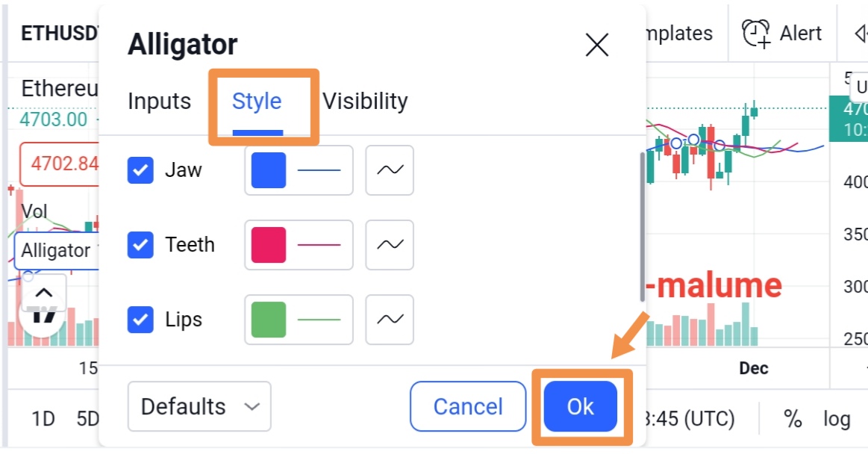This screenshot has width=868, height=454.
Task: Click the Alert clock icon
Action: click(x=756, y=34)
